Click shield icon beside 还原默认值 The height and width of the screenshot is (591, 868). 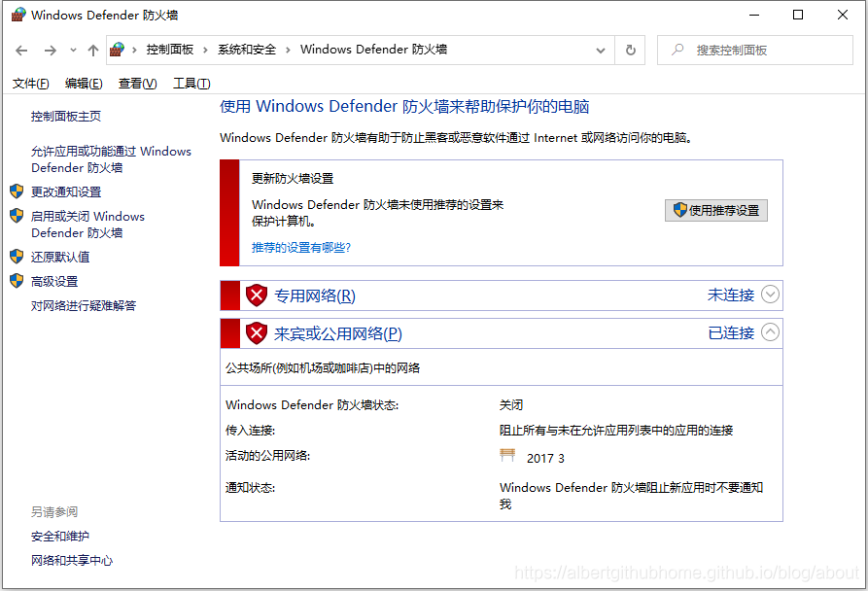(x=17, y=257)
